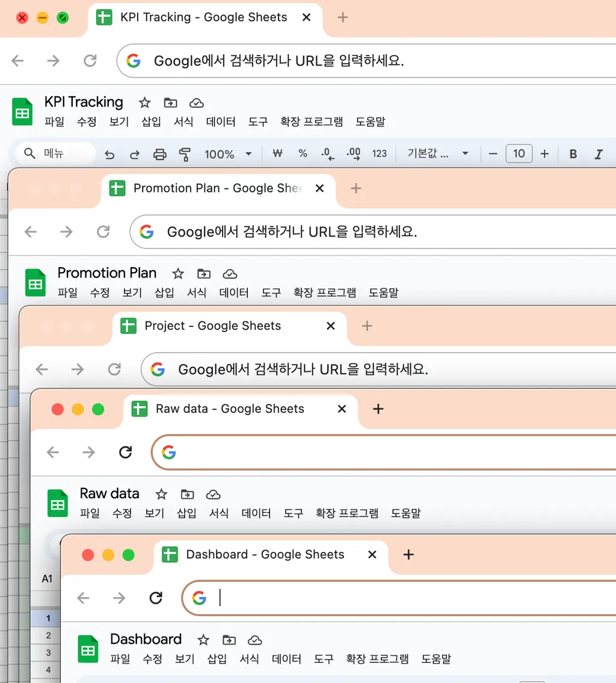Open 파일 menu in KPI Tracking
Image resolution: width=616 pixels, height=683 pixels.
54,122
